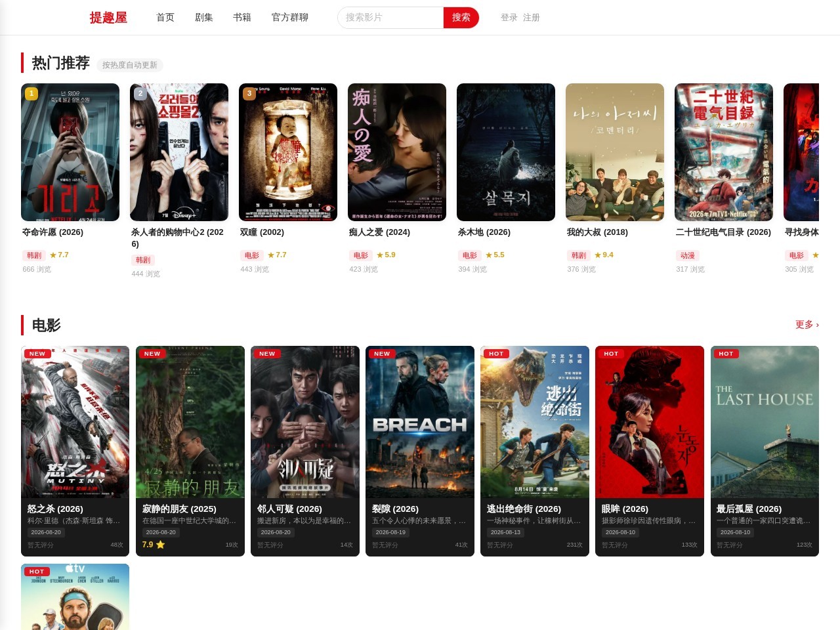Focus the 搜索影片 search field
The height and width of the screenshot is (630, 840).
[390, 18]
